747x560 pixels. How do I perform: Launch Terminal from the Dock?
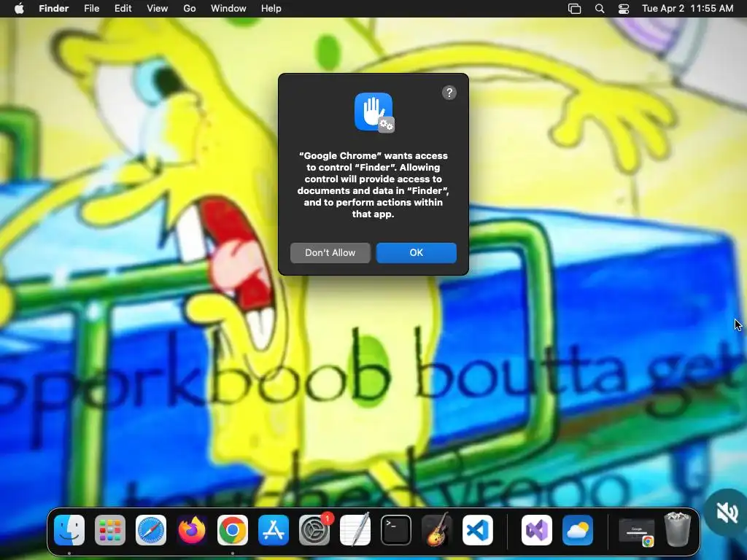(x=396, y=530)
